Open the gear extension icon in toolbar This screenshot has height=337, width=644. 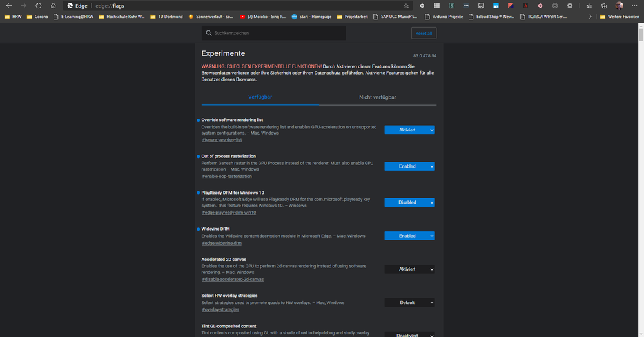coord(570,6)
